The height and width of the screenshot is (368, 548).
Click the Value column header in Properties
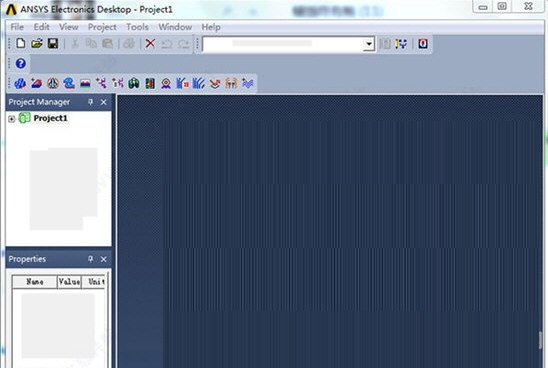[x=69, y=282]
